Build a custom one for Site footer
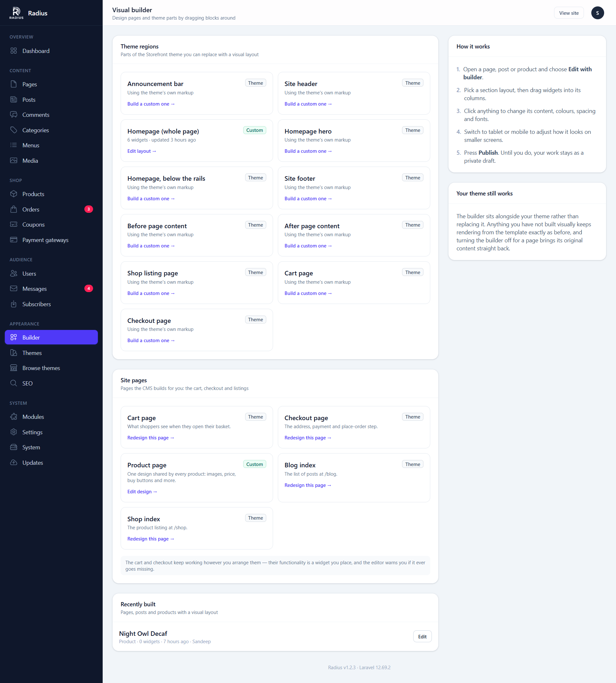Screen dimensions: 616x683 [x=308, y=199]
